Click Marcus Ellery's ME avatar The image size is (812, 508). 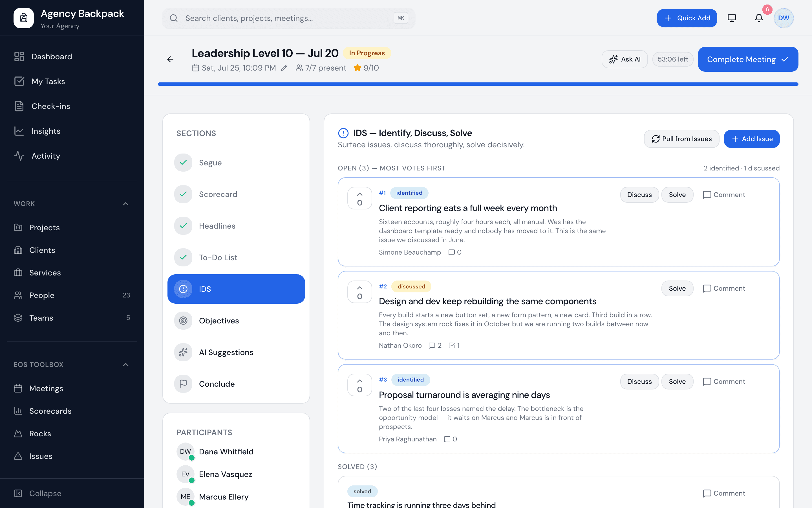[x=186, y=497]
